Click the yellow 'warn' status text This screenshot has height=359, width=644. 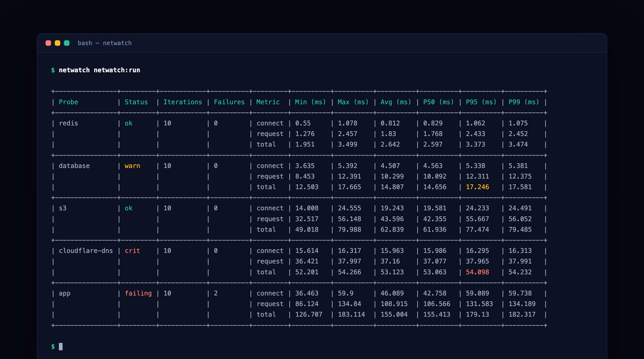coord(132,166)
